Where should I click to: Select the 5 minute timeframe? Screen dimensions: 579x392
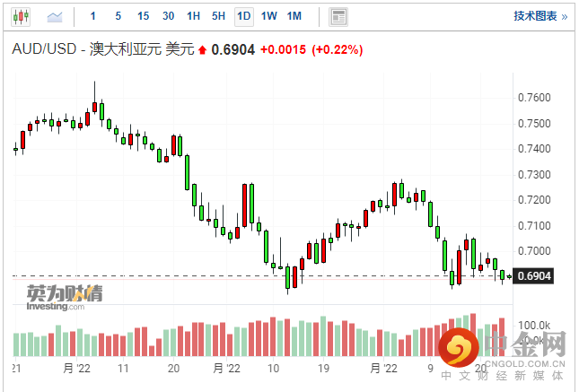(118, 16)
